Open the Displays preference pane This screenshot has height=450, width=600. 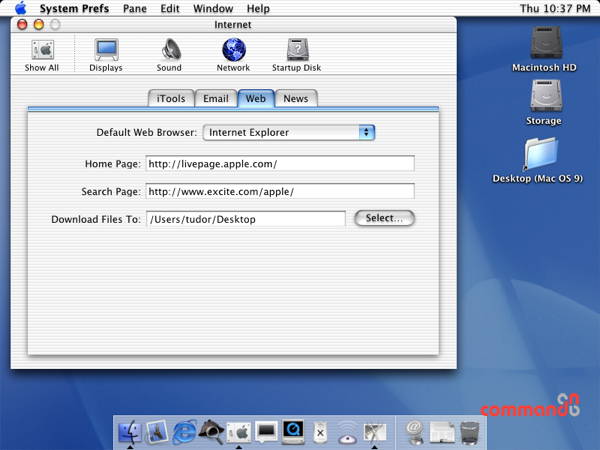pos(106,56)
